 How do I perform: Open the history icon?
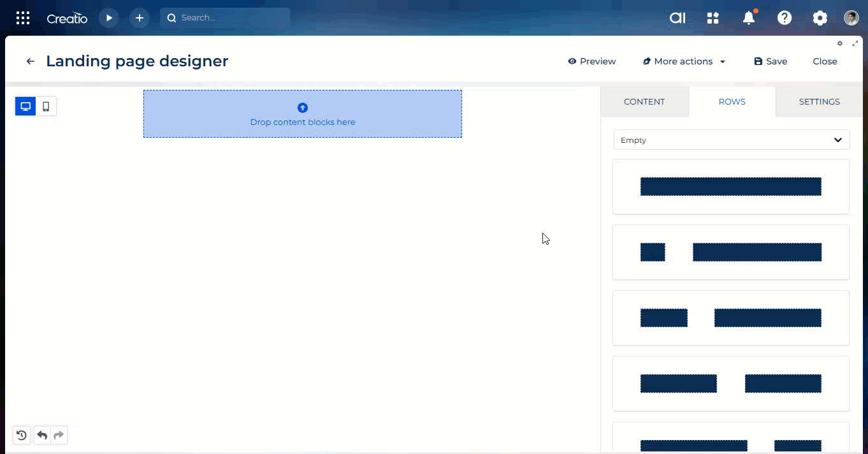click(x=22, y=436)
